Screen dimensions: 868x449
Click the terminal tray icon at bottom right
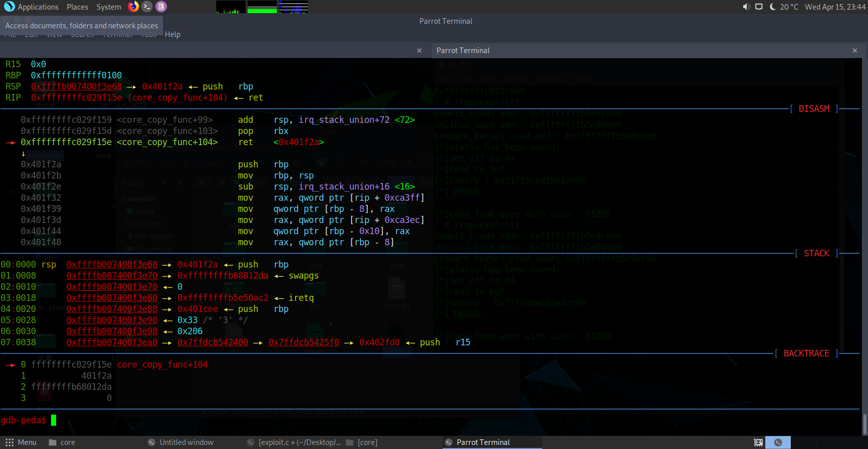coord(778,442)
